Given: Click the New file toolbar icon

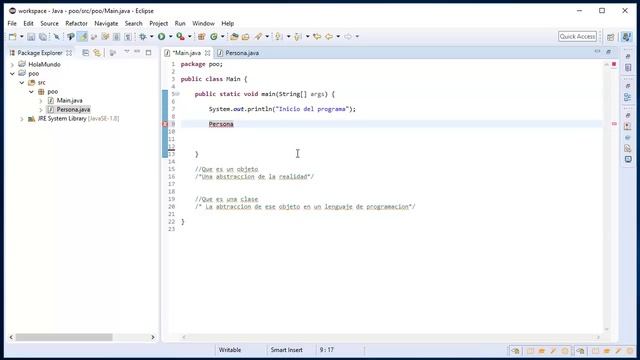Looking at the screenshot, I should point(13,37).
